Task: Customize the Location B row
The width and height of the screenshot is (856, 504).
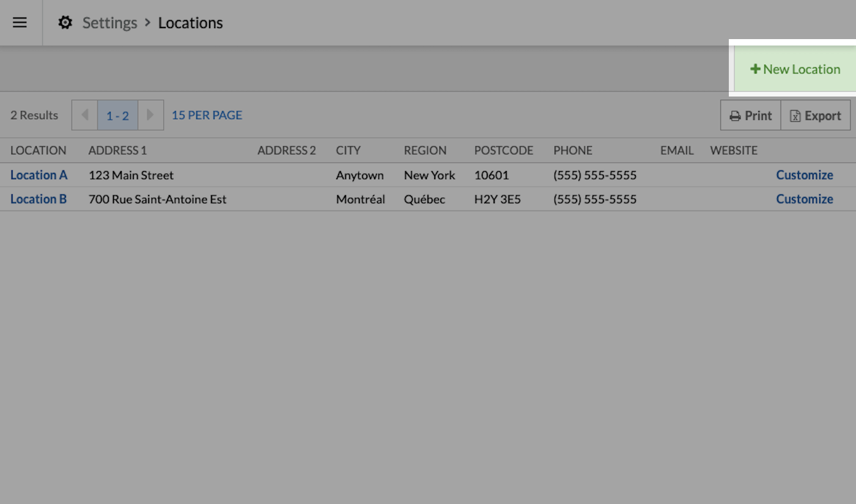Action: [x=804, y=199]
